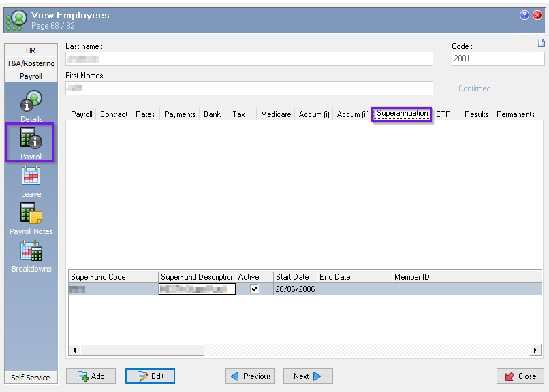Image resolution: width=549 pixels, height=392 pixels.
Task: Click the document icon beside Code label
Action: pyautogui.click(x=542, y=44)
